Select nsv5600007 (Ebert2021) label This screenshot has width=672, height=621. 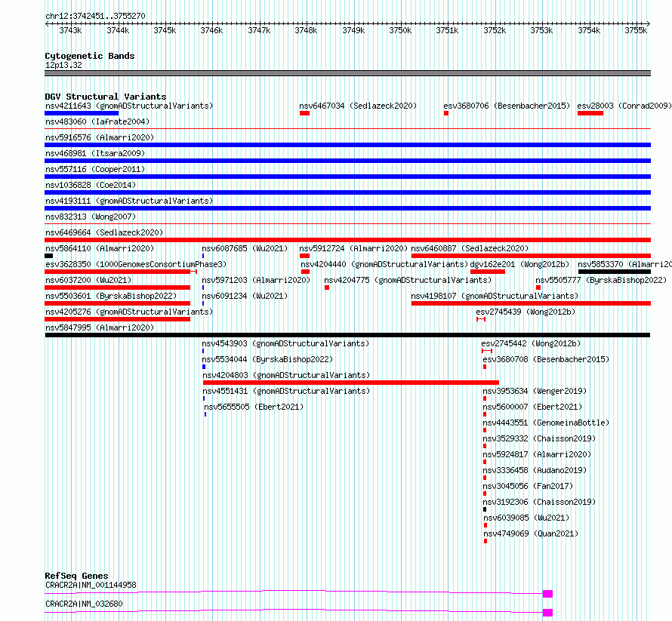[532, 407]
